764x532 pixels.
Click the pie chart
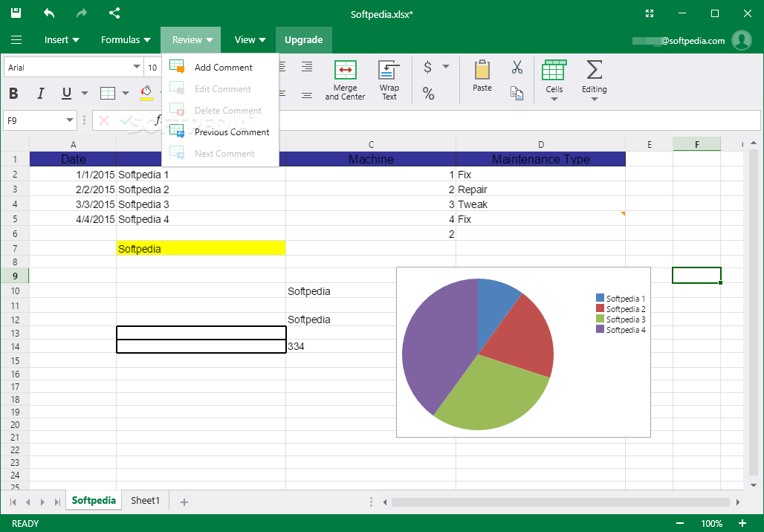pos(477,354)
